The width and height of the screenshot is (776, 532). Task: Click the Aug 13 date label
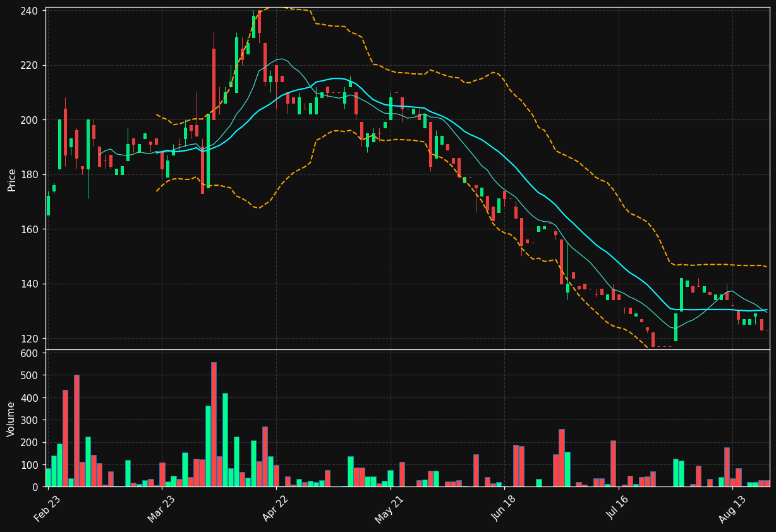tap(732, 509)
